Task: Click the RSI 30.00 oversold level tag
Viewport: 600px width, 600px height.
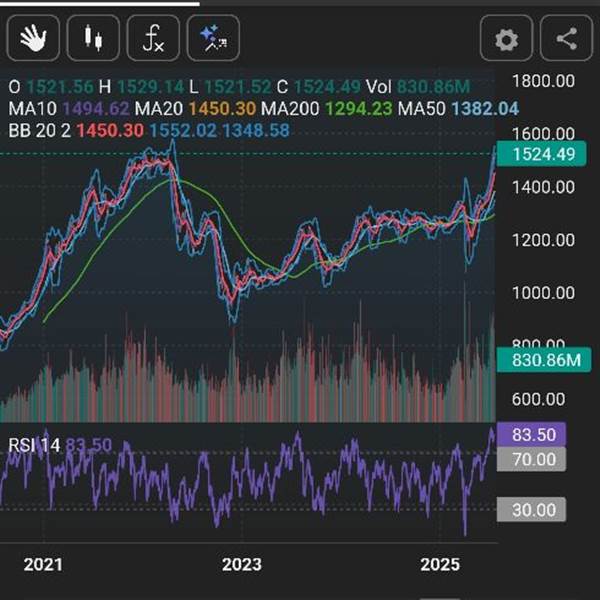Action: coord(531,510)
